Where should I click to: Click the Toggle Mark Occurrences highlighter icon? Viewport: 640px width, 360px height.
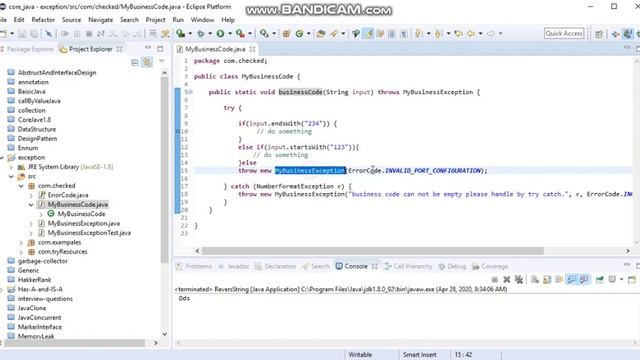369,33
